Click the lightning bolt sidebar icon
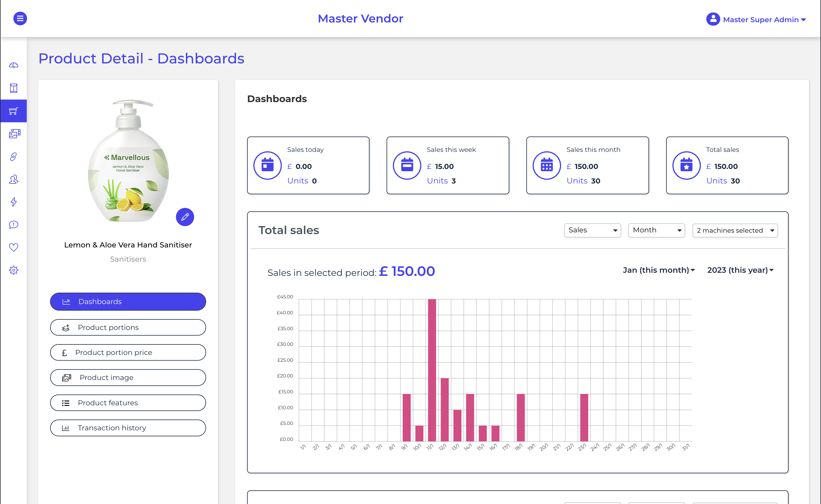This screenshot has height=504, width=821. pos(14,202)
